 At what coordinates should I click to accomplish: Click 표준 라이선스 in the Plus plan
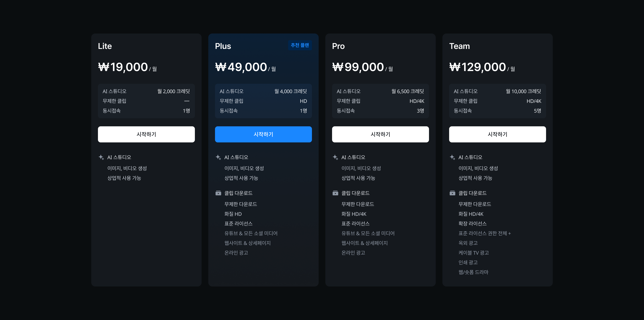click(238, 223)
